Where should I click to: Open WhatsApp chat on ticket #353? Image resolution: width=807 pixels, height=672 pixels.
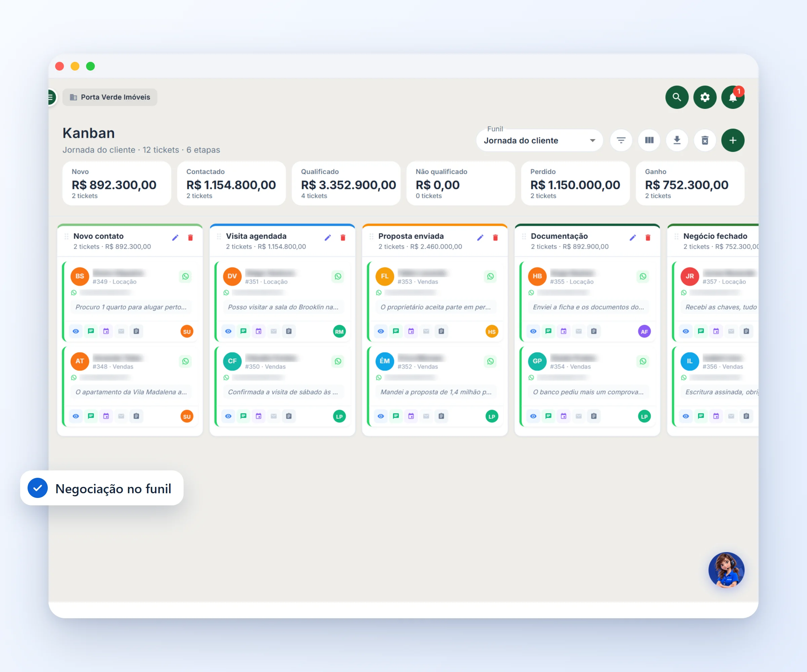click(490, 276)
